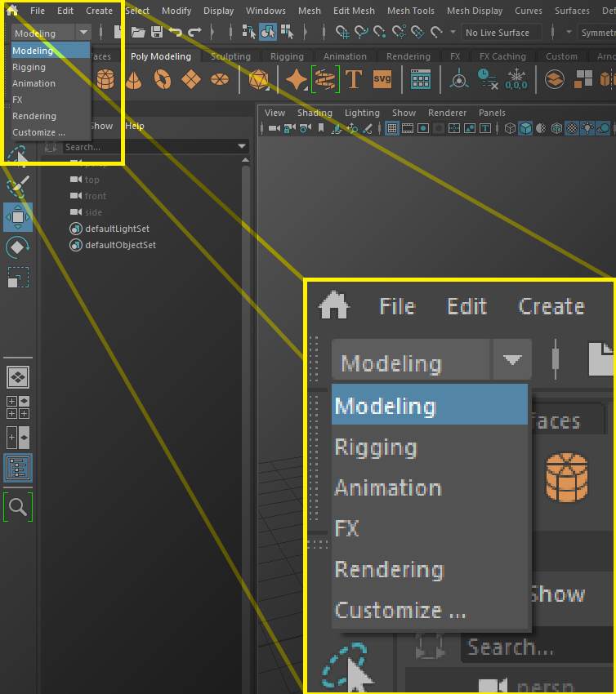Click the Save scene icon
This screenshot has width=616, height=694.
[x=156, y=33]
